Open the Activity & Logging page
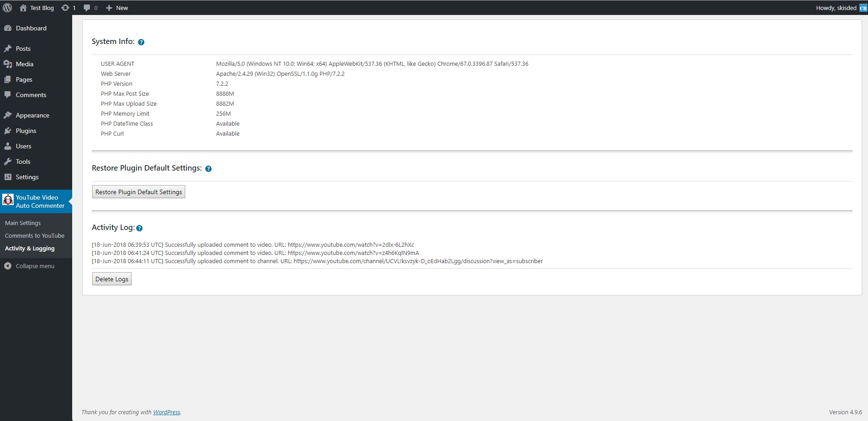This screenshot has height=421, width=868. click(x=30, y=248)
